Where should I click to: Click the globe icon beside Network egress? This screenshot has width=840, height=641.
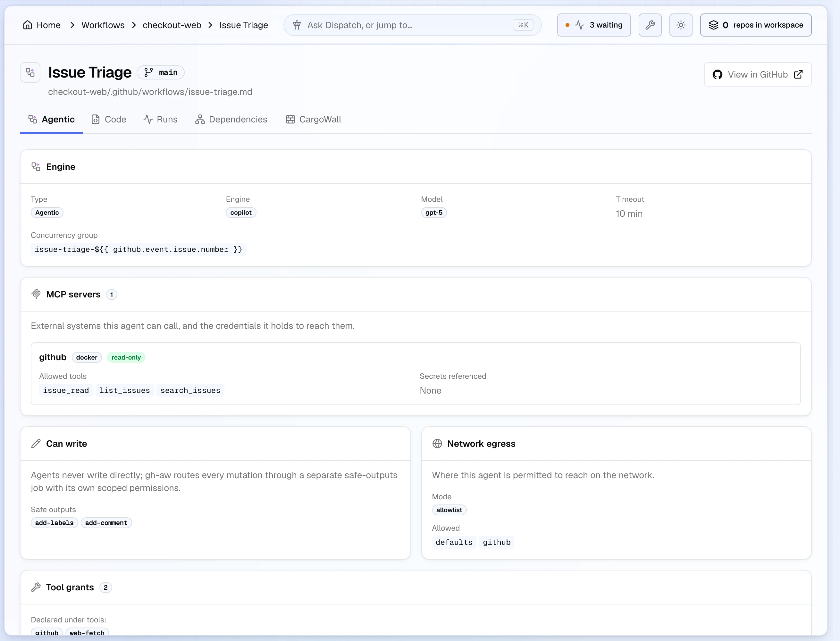437,444
